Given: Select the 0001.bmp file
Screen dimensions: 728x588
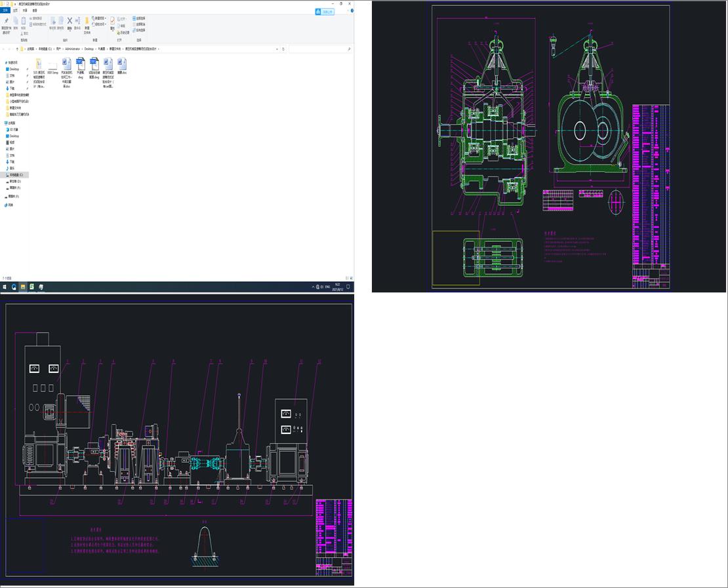Looking at the screenshot, I should tap(52, 67).
